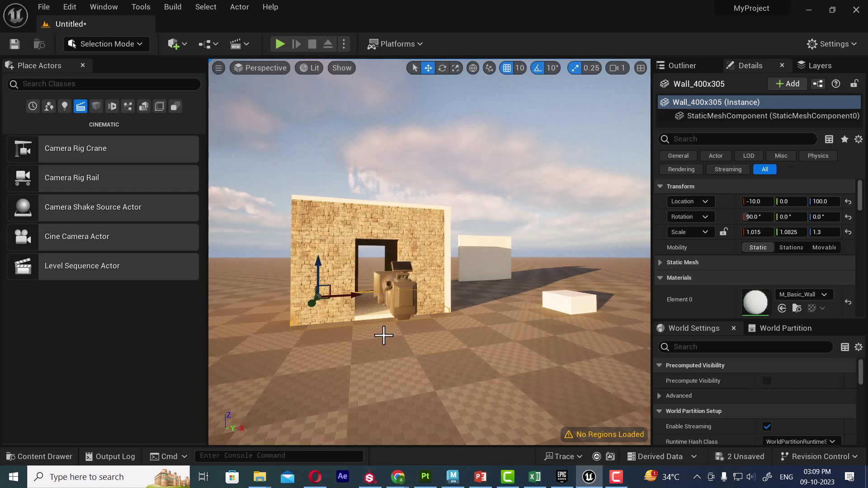868x488 pixels.
Task: Toggle Enable Streaming checkbox in World Partition
Action: coord(767,426)
